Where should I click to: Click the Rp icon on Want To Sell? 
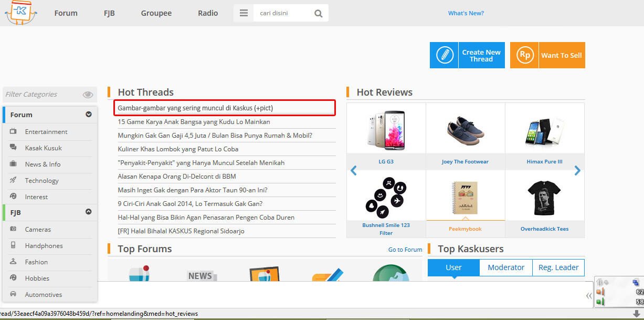pos(524,55)
